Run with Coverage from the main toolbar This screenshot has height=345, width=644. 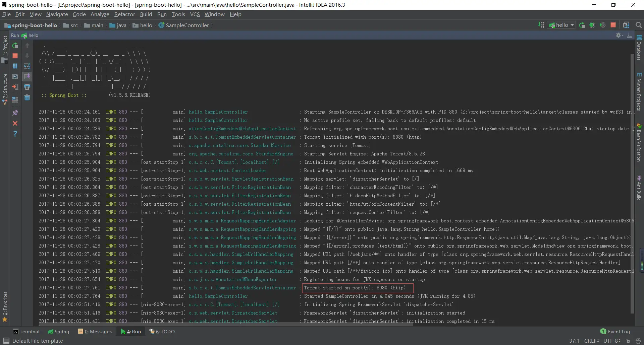click(x=603, y=25)
